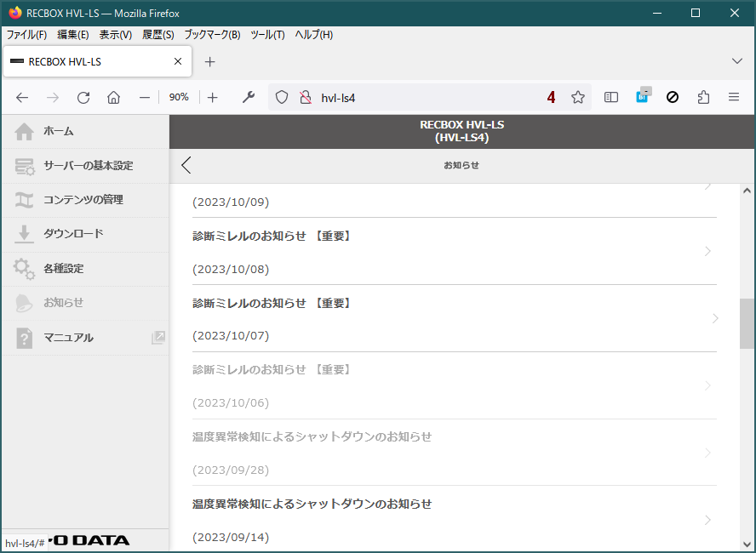
Task: Click the insecure connection padlock icon
Action: click(x=306, y=98)
